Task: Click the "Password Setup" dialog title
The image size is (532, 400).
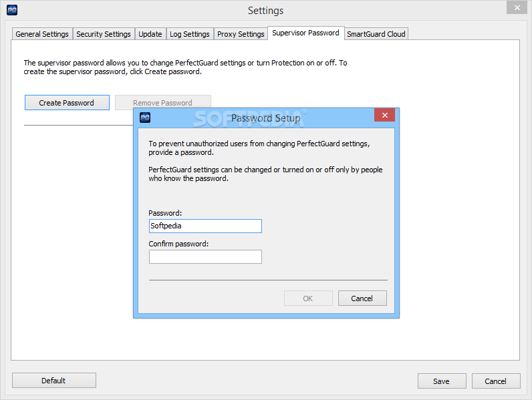Action: click(265, 118)
